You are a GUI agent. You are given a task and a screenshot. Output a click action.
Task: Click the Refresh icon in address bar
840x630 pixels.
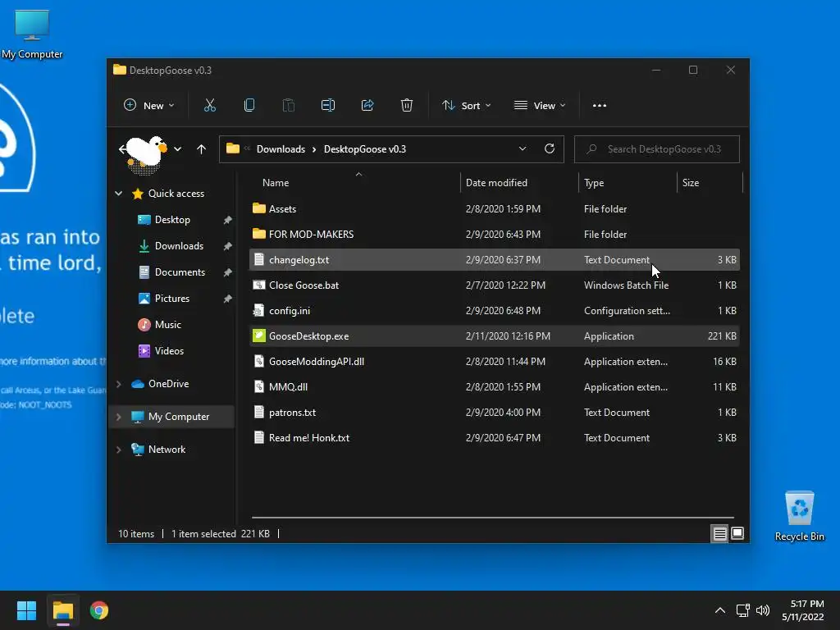click(x=550, y=149)
